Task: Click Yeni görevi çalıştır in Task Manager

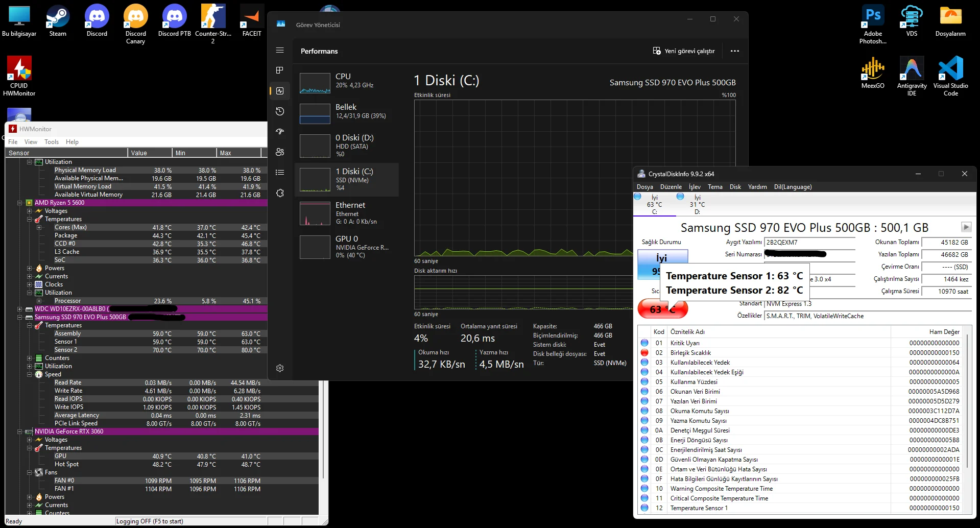Action: [684, 51]
